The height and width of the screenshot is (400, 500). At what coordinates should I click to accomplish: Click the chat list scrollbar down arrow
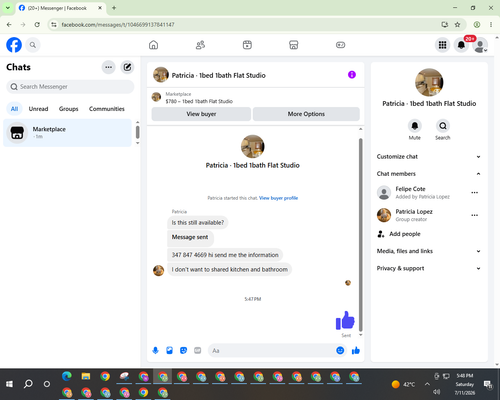[137, 143]
